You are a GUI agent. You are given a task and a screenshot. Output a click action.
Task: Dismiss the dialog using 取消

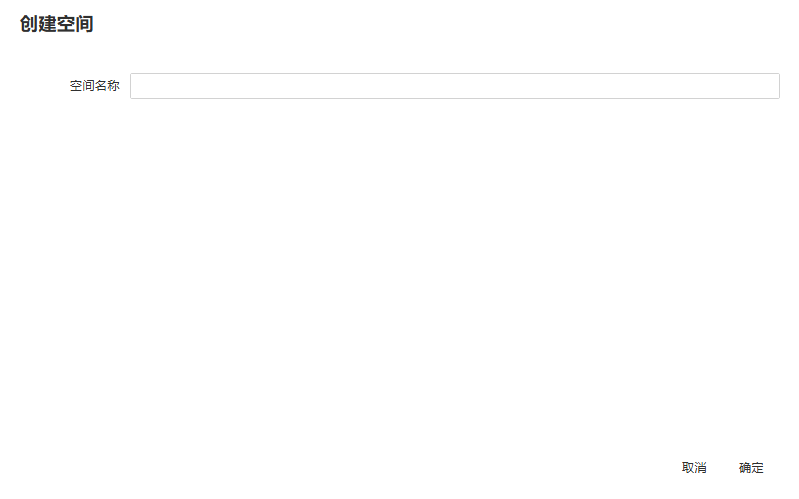point(694,467)
